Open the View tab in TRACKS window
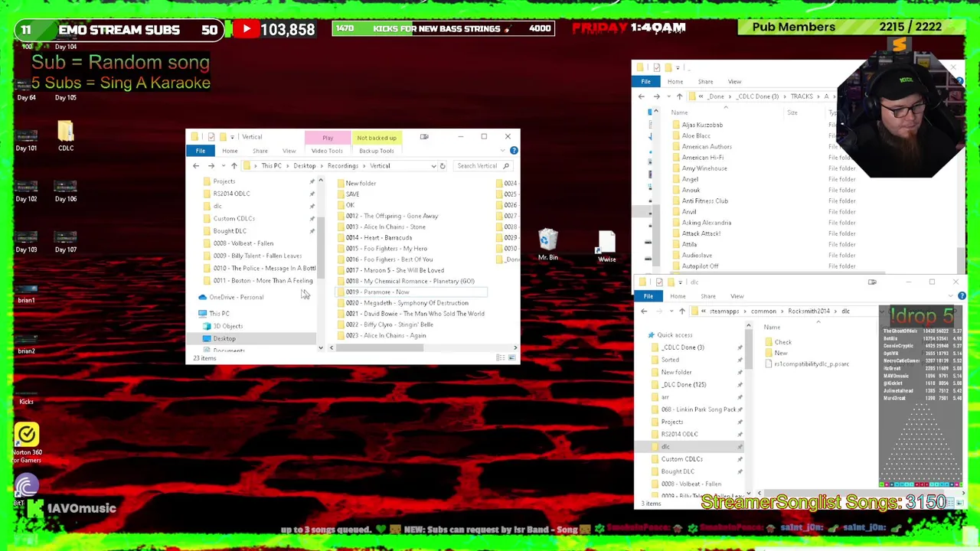Screen dimensions: 980x551 (734, 82)
